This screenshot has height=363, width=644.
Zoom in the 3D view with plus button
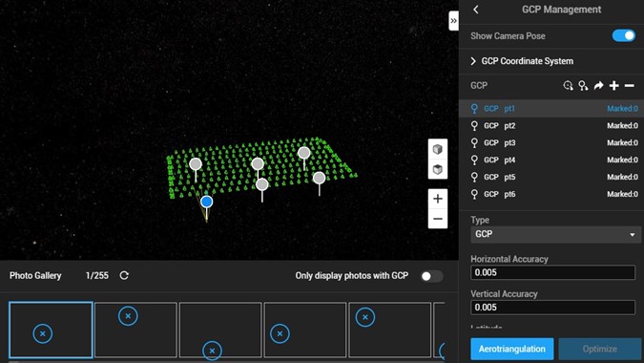[x=437, y=199]
